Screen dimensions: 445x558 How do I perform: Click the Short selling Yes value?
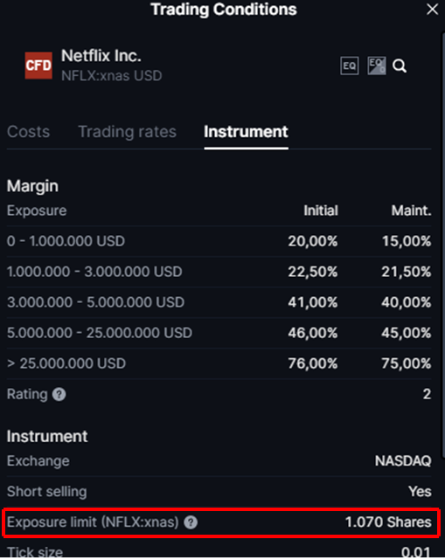pyautogui.click(x=420, y=492)
